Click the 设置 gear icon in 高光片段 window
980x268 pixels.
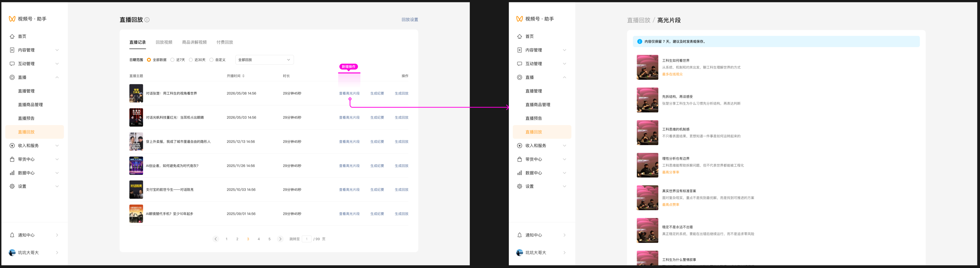point(520,186)
